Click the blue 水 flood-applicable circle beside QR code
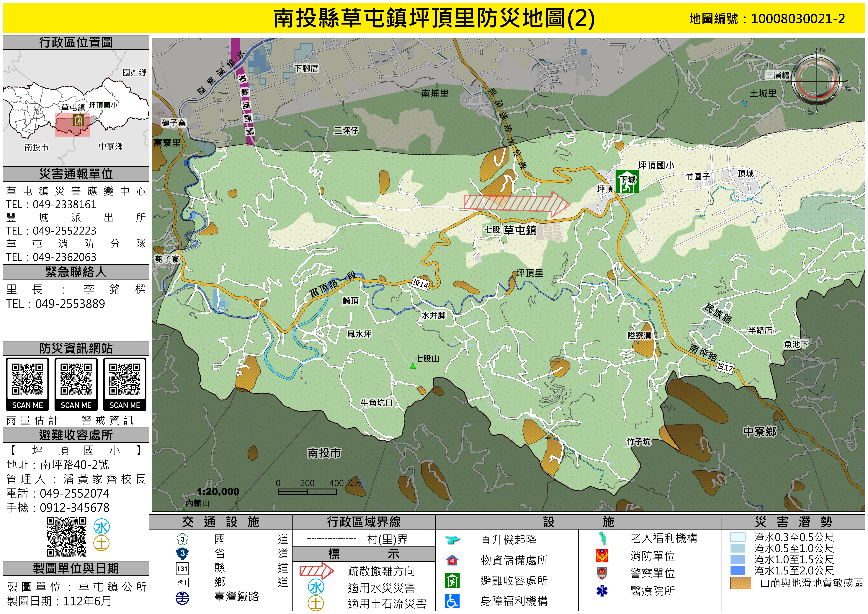The width and height of the screenshot is (868, 614). (102, 527)
